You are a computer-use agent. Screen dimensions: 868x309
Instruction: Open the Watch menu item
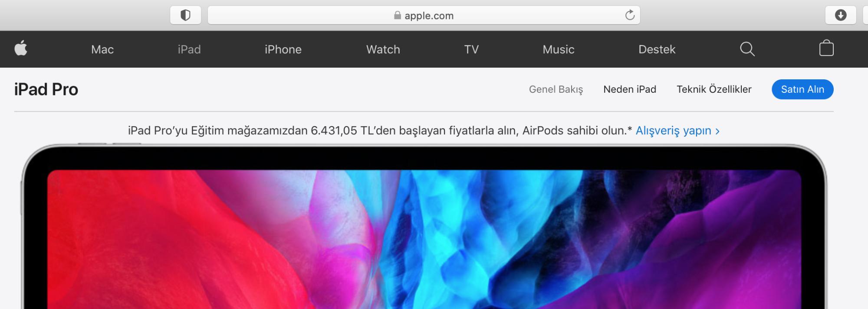tap(383, 49)
